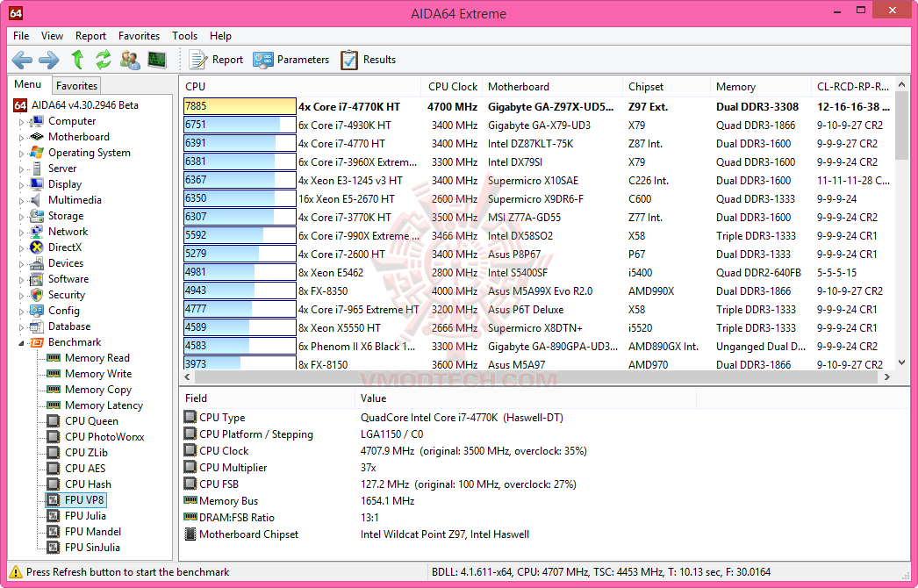Expand the Motherboard tree node
The height and width of the screenshot is (588, 918).
coord(22,138)
